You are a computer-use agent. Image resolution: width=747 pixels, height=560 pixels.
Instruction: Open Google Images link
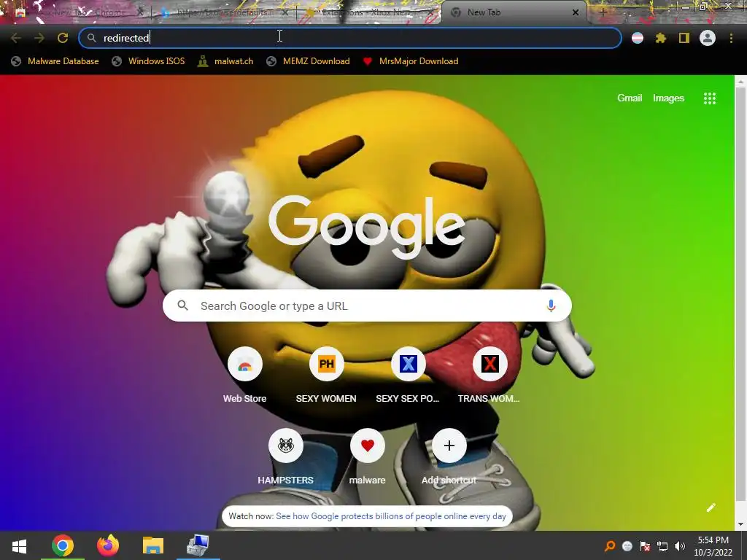[x=668, y=98]
